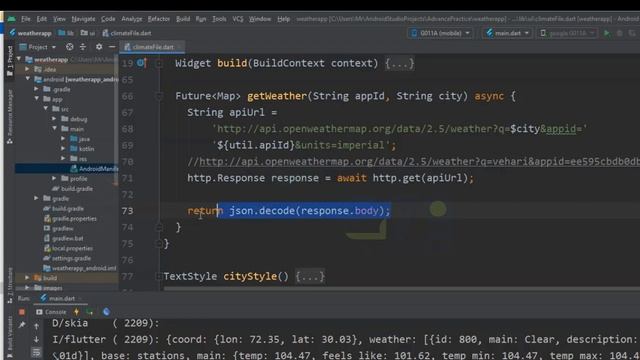Open Project panel settings gear
The width and height of the screenshot is (640, 360).
click(99, 47)
